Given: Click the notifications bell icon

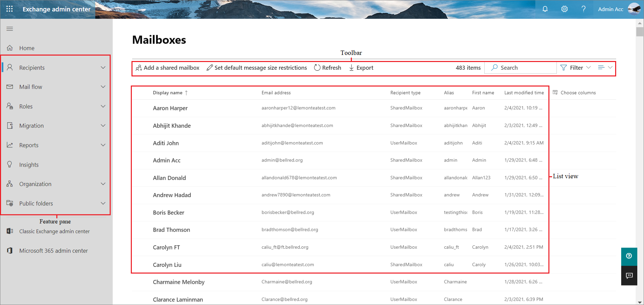Looking at the screenshot, I should 545,9.
